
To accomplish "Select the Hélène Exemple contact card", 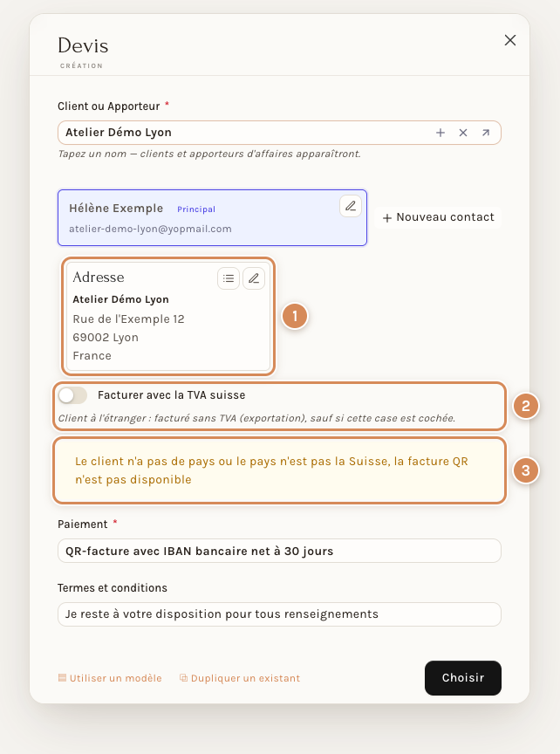I will point(213,218).
